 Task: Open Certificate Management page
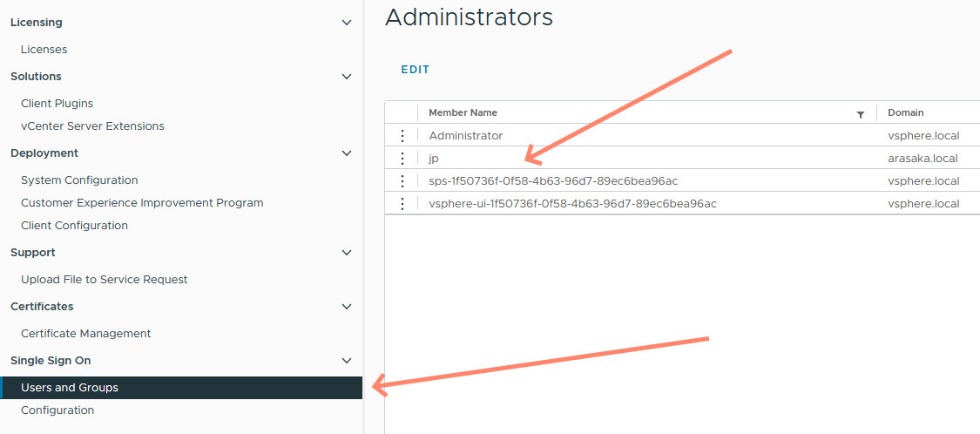[x=85, y=334]
